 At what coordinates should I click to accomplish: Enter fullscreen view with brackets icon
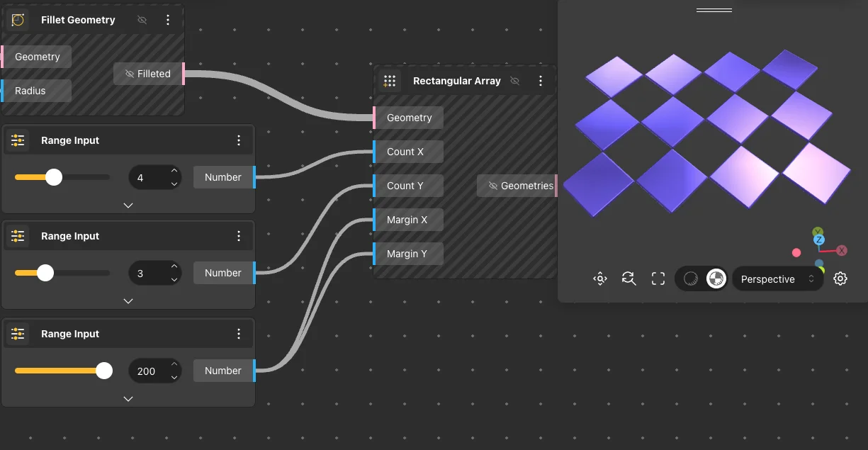click(658, 279)
